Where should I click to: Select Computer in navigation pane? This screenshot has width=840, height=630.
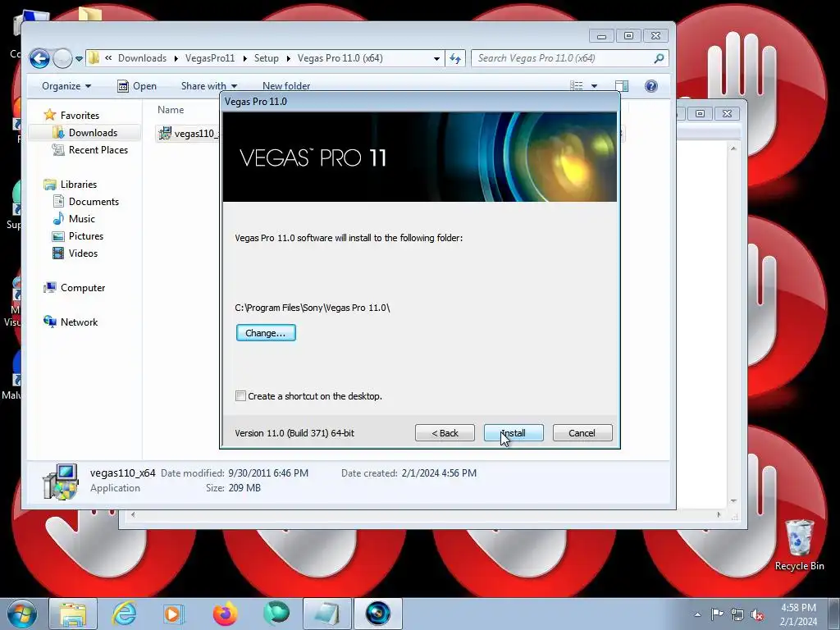[x=83, y=288]
